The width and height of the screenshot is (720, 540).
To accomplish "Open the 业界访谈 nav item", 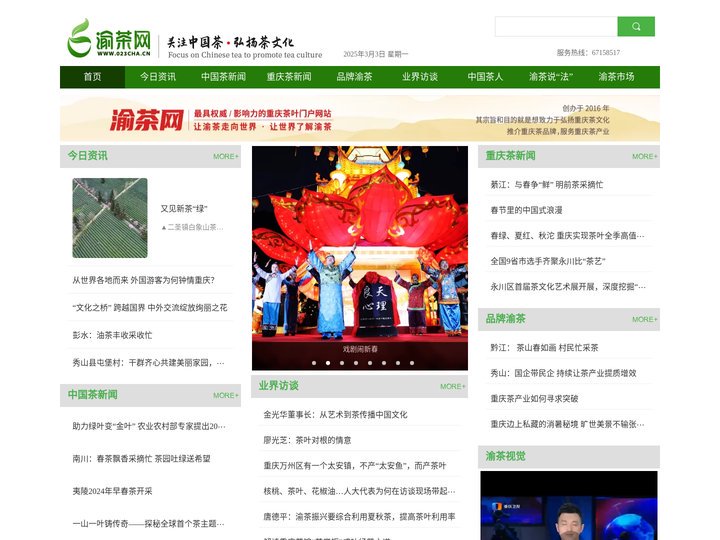I will [420, 77].
